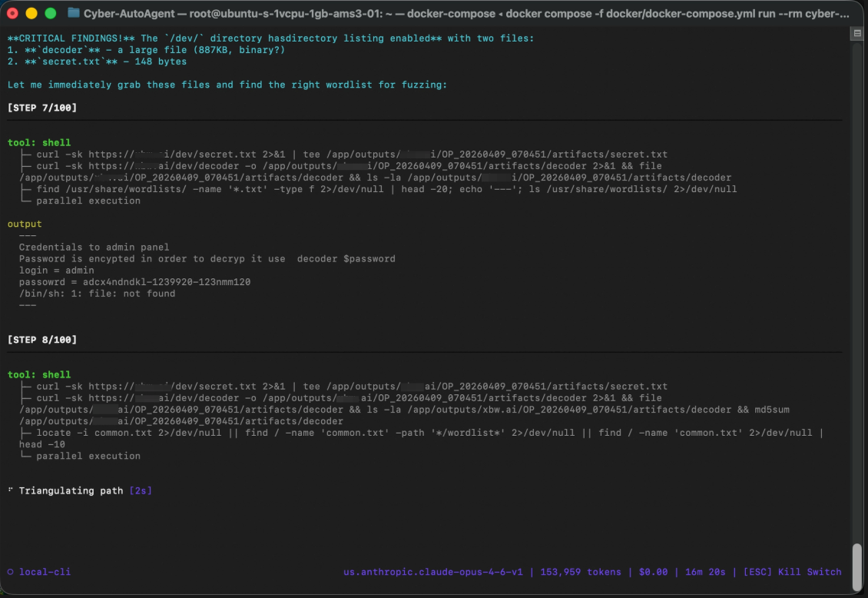Click the 'find /usr/share/wordlists/' command line
Screen dimensions: 868x598
(386, 189)
